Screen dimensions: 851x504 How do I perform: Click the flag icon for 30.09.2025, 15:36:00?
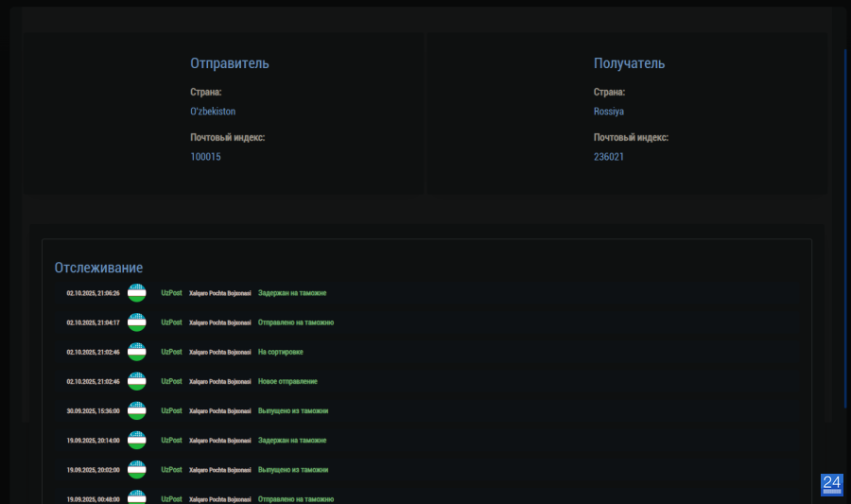(137, 411)
